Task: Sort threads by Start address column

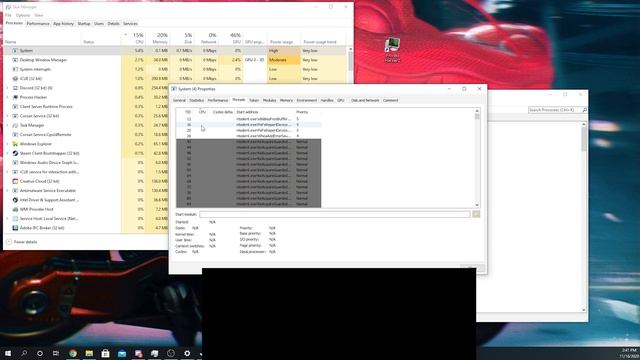Action: pyautogui.click(x=264, y=112)
